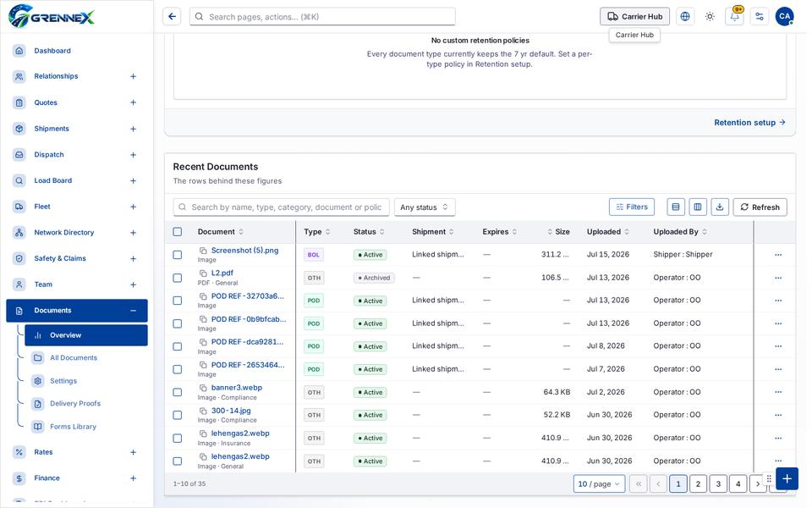Open Forms Library submenu item
The image size is (812, 508).
pos(73,427)
